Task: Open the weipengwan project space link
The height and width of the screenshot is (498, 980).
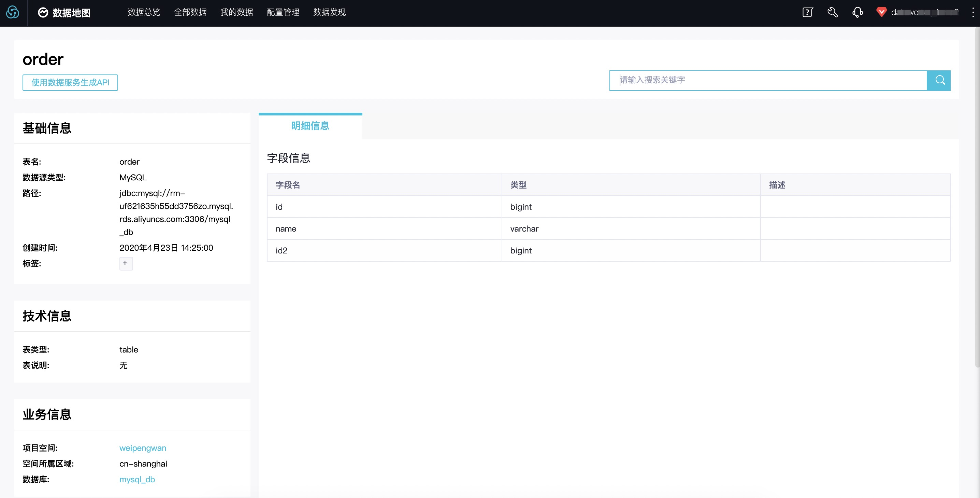Action: pos(143,448)
